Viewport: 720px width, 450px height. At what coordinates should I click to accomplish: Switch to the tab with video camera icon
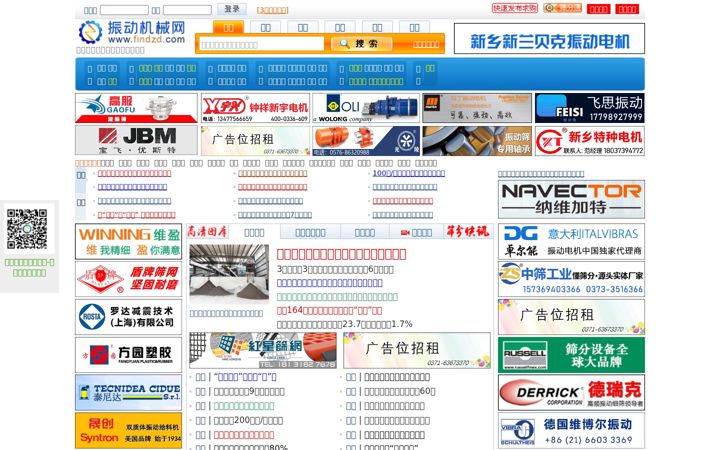pyautogui.click(x=416, y=233)
